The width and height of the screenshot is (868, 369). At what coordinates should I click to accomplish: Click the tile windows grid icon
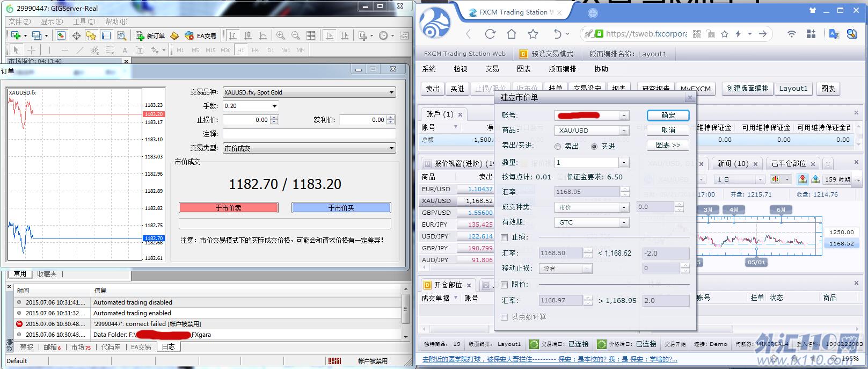click(311, 35)
